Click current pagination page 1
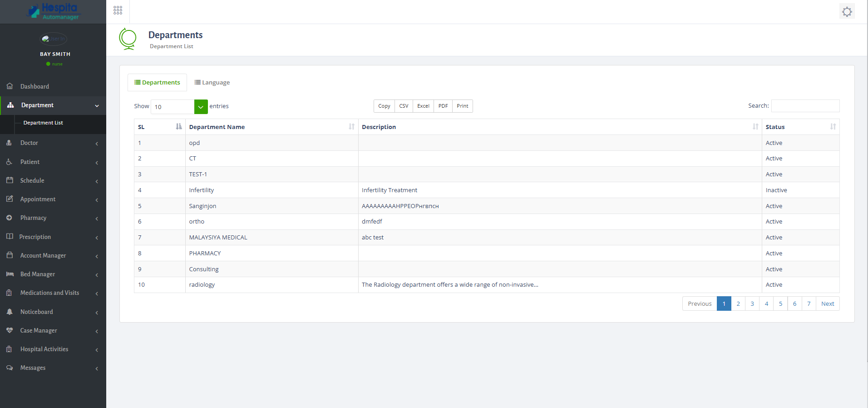This screenshot has height=408, width=868. click(724, 304)
